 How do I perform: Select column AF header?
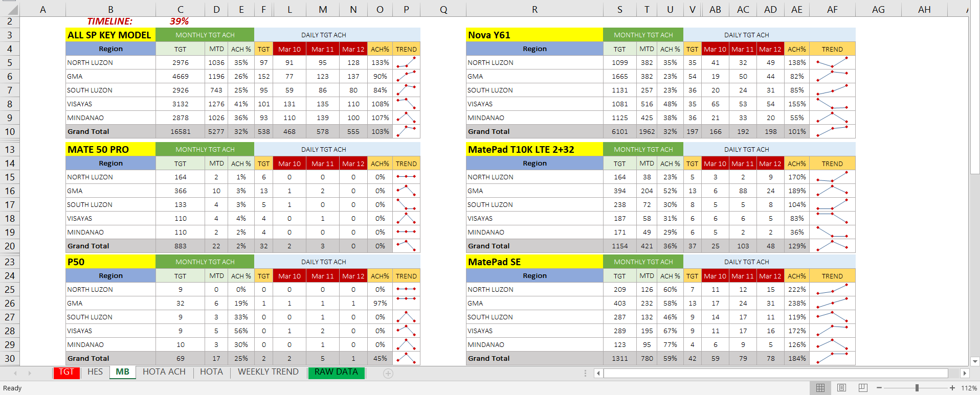(832, 10)
